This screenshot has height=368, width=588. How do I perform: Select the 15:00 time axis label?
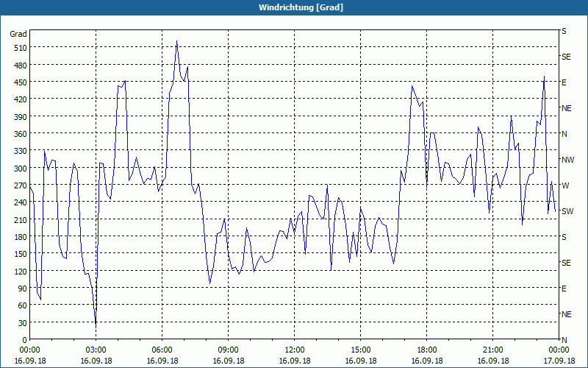click(360, 350)
